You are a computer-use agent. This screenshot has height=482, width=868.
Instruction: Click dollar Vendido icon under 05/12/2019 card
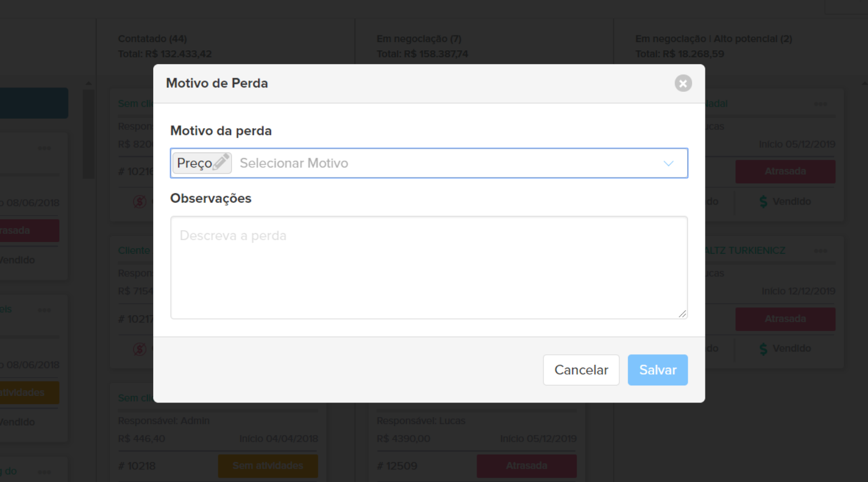(x=764, y=202)
